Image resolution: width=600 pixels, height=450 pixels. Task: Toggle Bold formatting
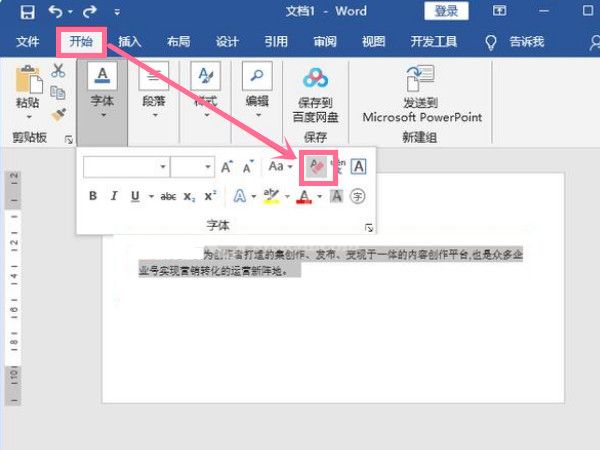pyautogui.click(x=93, y=196)
